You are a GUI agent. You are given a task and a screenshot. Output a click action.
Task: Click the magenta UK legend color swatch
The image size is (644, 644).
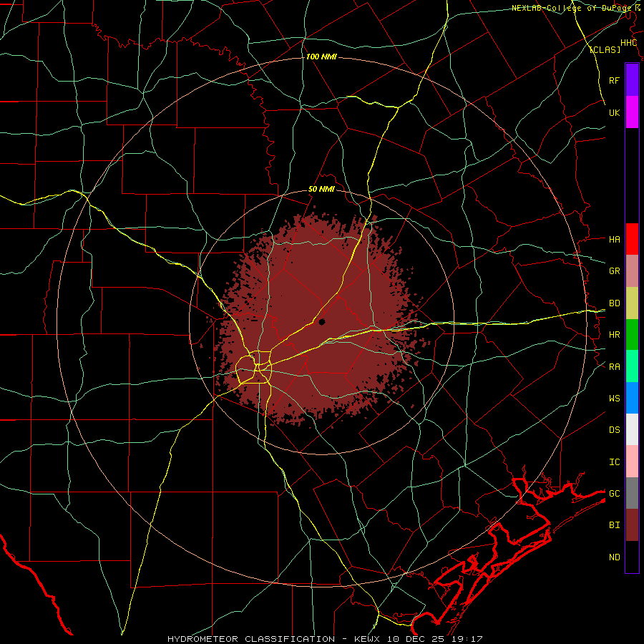pos(632,112)
